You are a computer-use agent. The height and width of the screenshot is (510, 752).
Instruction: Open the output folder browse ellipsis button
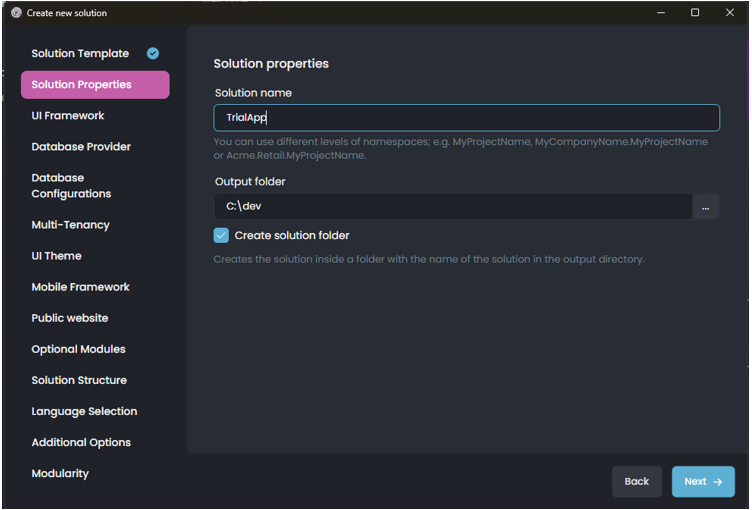tap(705, 207)
